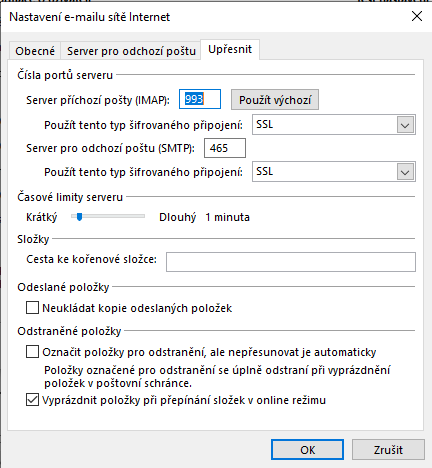Enable Neukládat kopie odeslaných položek checkbox
Image resolution: width=432 pixels, height=468 pixels.
coord(32,308)
